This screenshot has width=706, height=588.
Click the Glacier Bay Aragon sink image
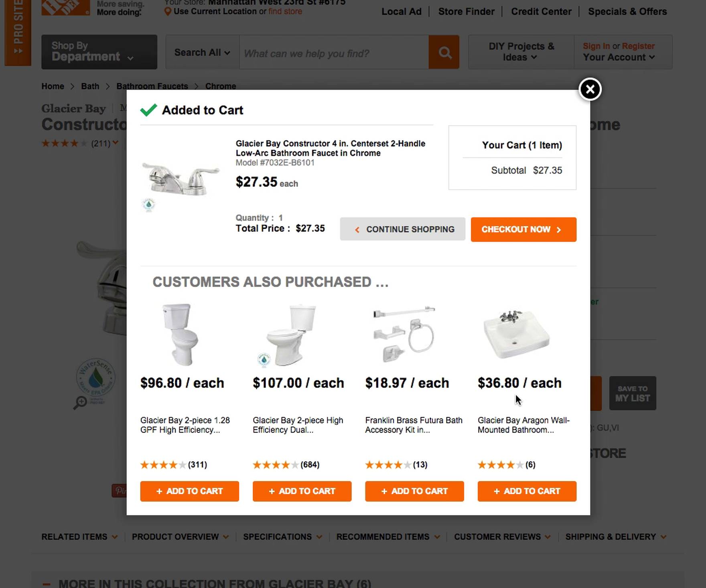point(516,334)
